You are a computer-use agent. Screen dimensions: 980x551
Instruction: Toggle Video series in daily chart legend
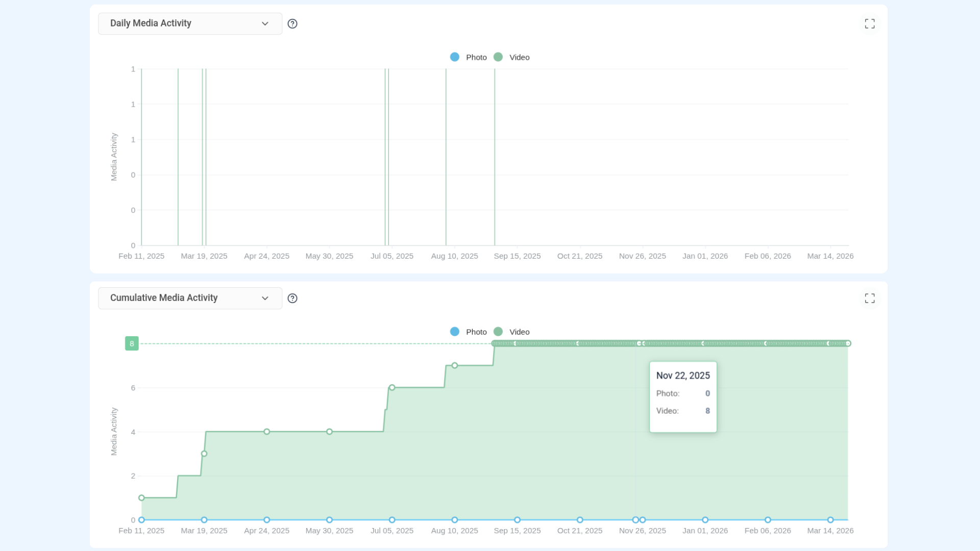tap(519, 57)
